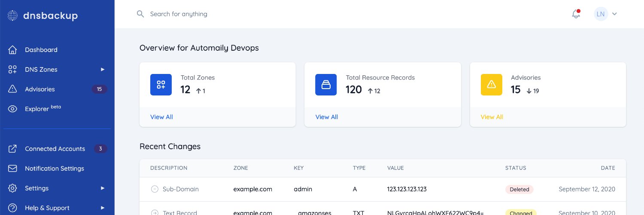The width and height of the screenshot is (644, 215).
Task: Click the Connected Accounts badge showing 3
Action: point(100,149)
